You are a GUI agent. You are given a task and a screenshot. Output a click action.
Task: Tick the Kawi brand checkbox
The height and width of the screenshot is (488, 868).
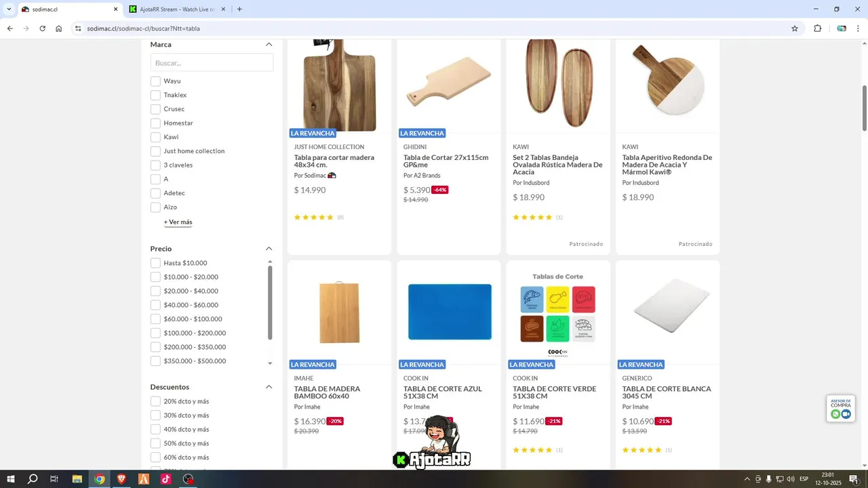155,137
